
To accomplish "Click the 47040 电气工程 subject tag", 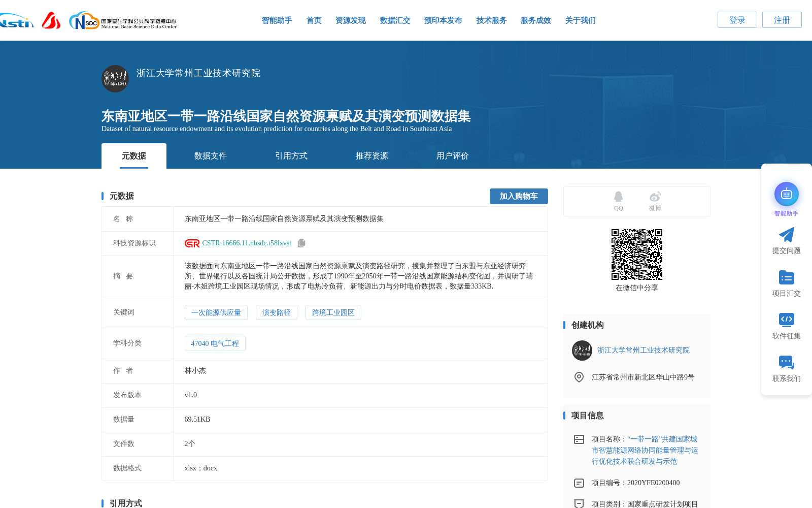I will click(215, 343).
